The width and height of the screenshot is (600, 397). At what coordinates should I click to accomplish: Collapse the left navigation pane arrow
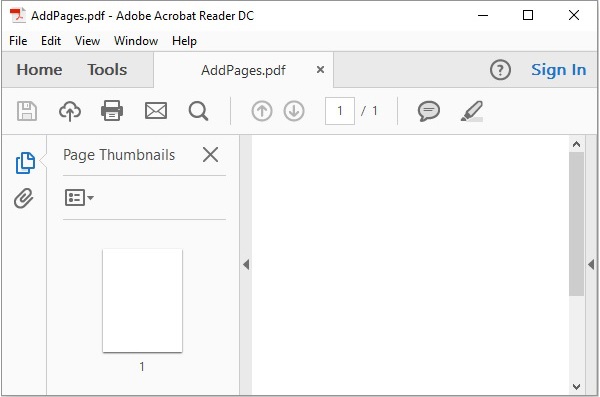tap(246, 264)
